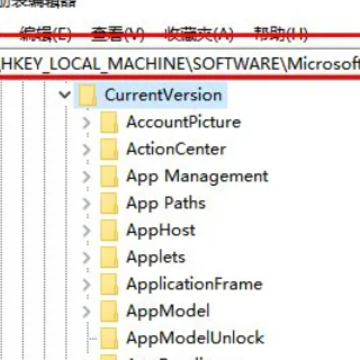The width and height of the screenshot is (360, 360).
Task: Expand the AppHost key
Action: click(87, 230)
